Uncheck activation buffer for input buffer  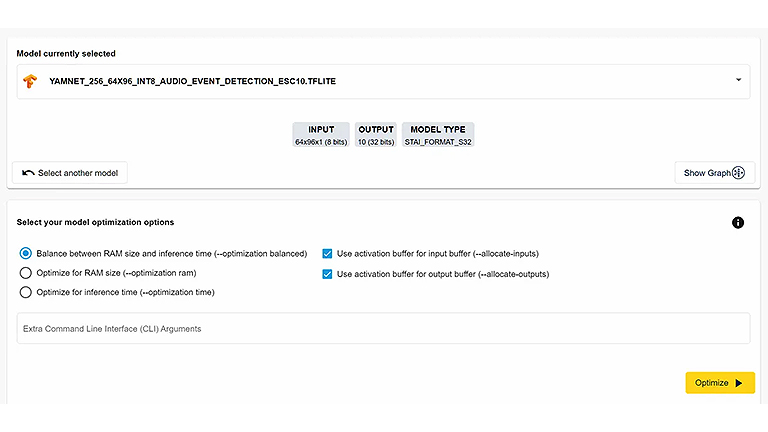click(328, 254)
